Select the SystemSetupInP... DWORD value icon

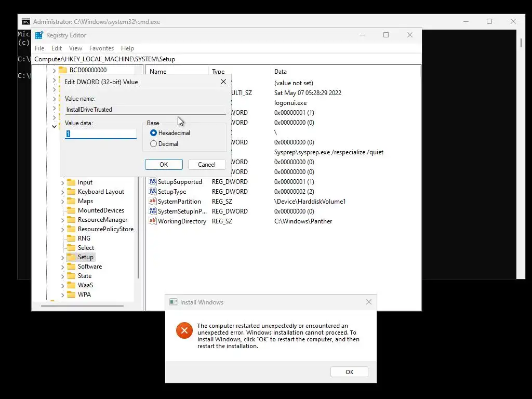(153, 211)
